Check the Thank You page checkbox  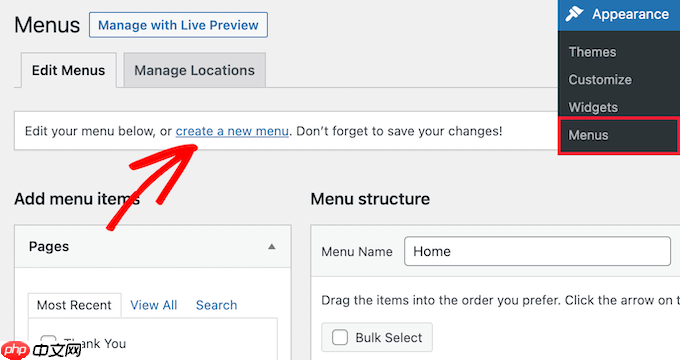[48, 341]
